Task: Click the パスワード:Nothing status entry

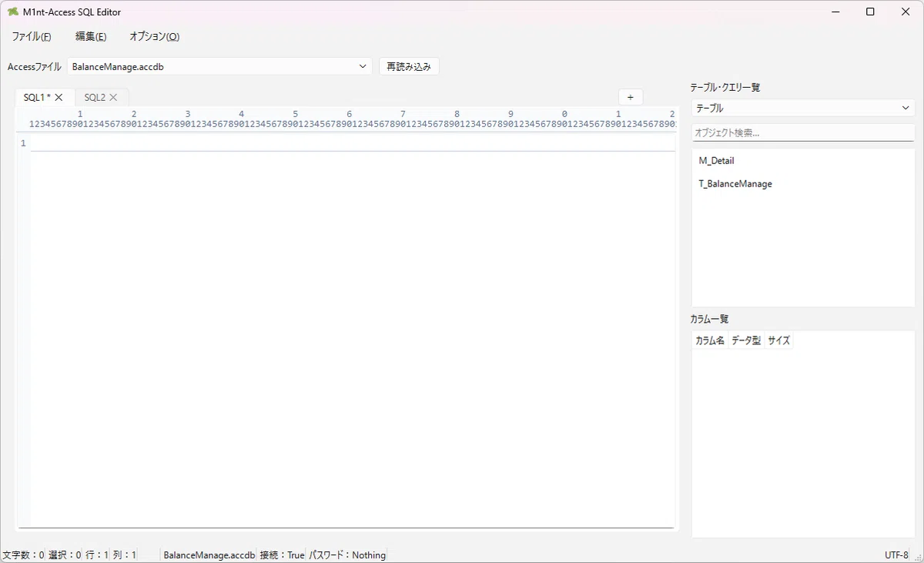Action: [347, 555]
